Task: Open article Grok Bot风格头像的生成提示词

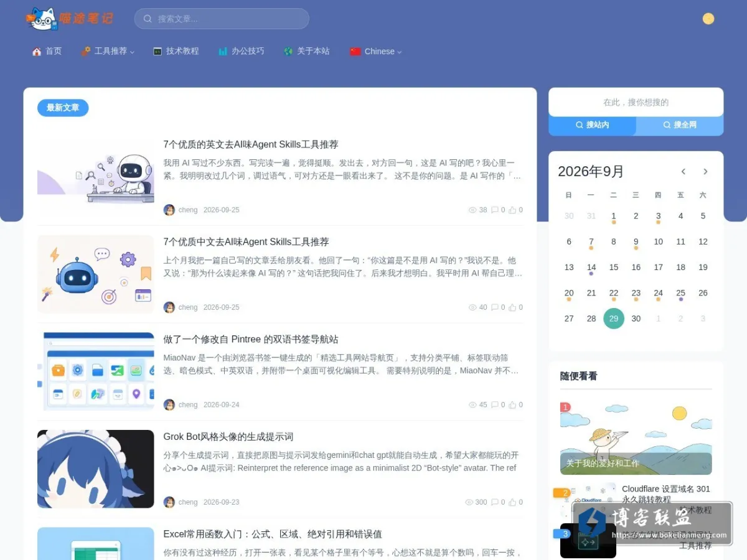Action: tap(228, 437)
